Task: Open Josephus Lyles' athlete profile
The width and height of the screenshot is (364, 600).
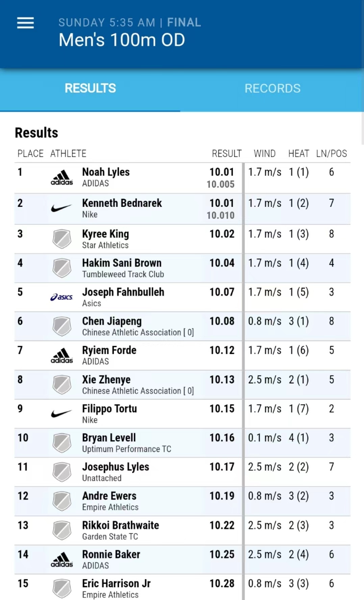Action: 115,467
